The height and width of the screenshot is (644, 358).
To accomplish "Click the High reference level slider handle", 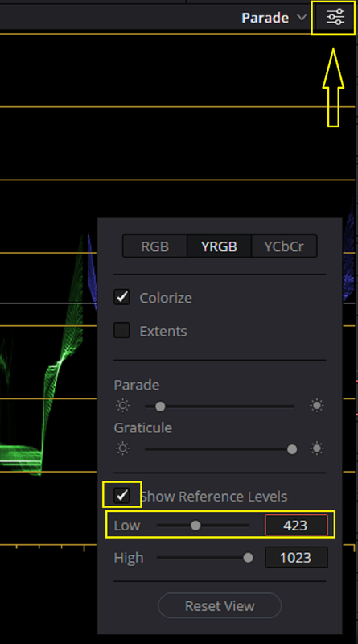I will pos(248,558).
